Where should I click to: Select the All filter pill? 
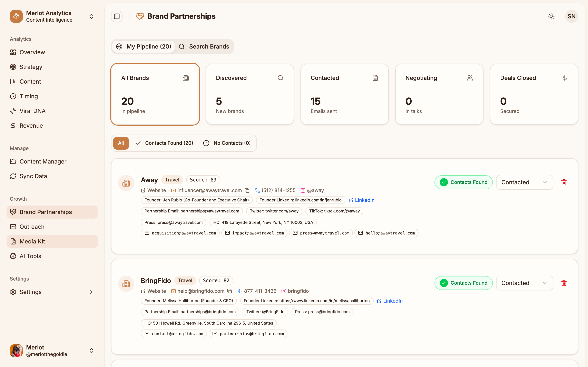pyautogui.click(x=121, y=143)
